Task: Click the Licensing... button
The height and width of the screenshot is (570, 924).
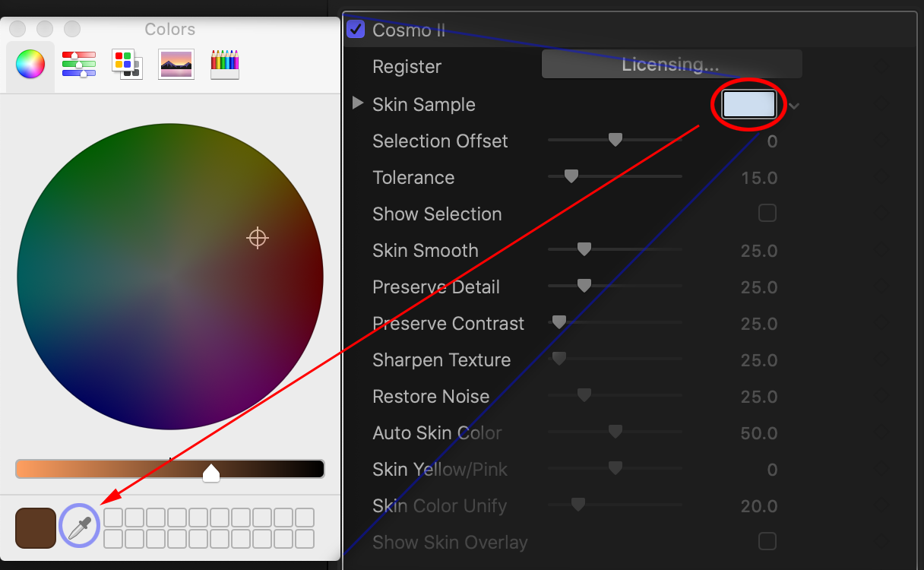Action: pyautogui.click(x=672, y=65)
